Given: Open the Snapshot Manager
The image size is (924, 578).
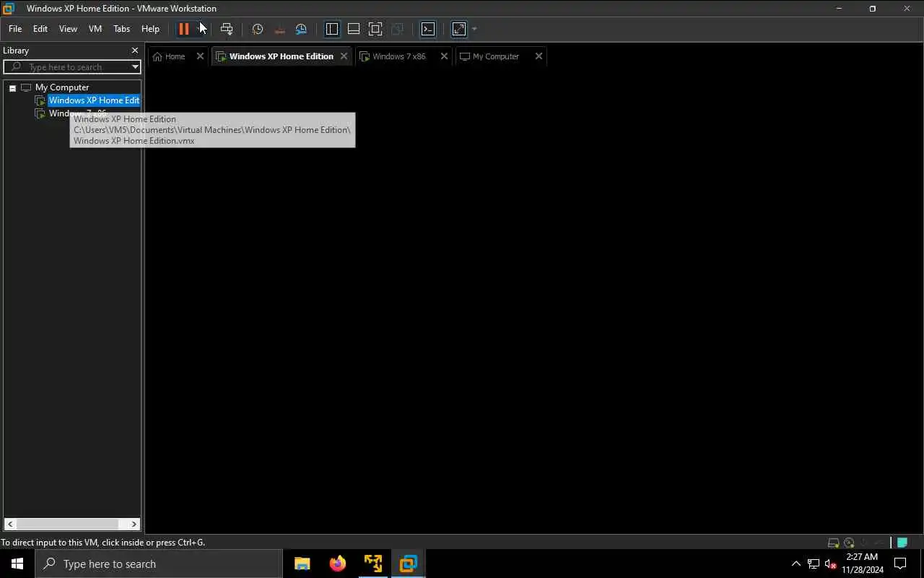Looking at the screenshot, I should coord(301,29).
